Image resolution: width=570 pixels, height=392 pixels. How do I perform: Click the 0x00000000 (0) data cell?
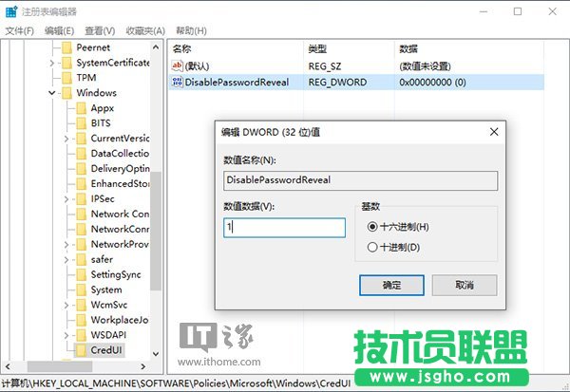click(x=432, y=83)
